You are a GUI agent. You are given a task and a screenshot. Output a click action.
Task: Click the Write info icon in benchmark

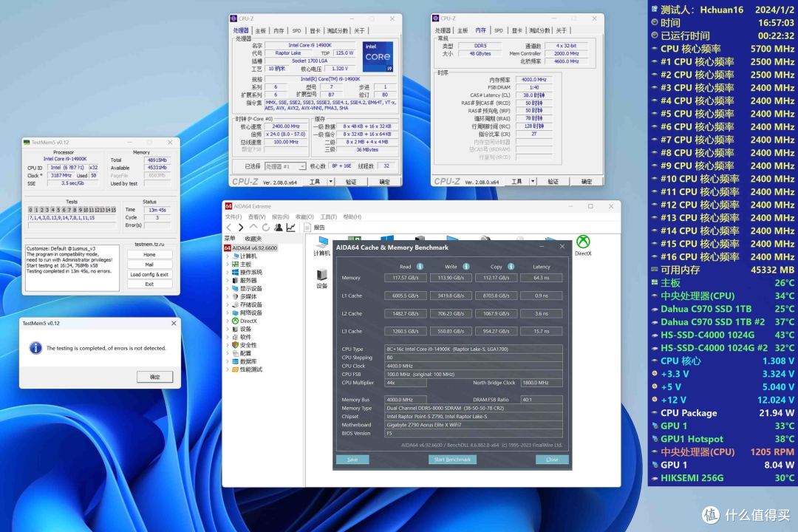click(465, 266)
